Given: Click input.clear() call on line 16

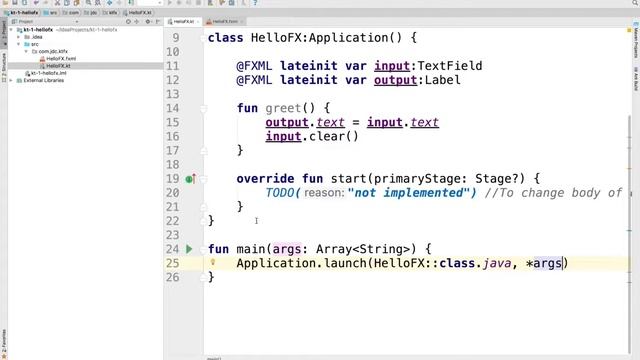Looking at the screenshot, I should (x=312, y=136).
